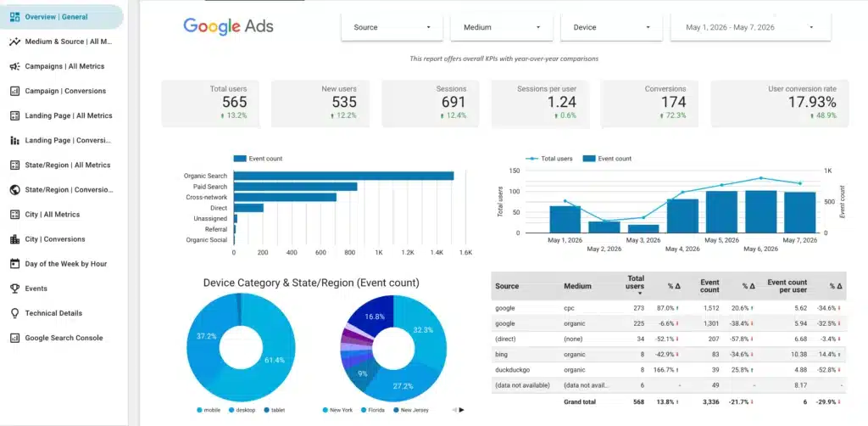Viewport: 868px width, 426px height.
Task: Click the Google Search Console icon
Action: (x=15, y=338)
